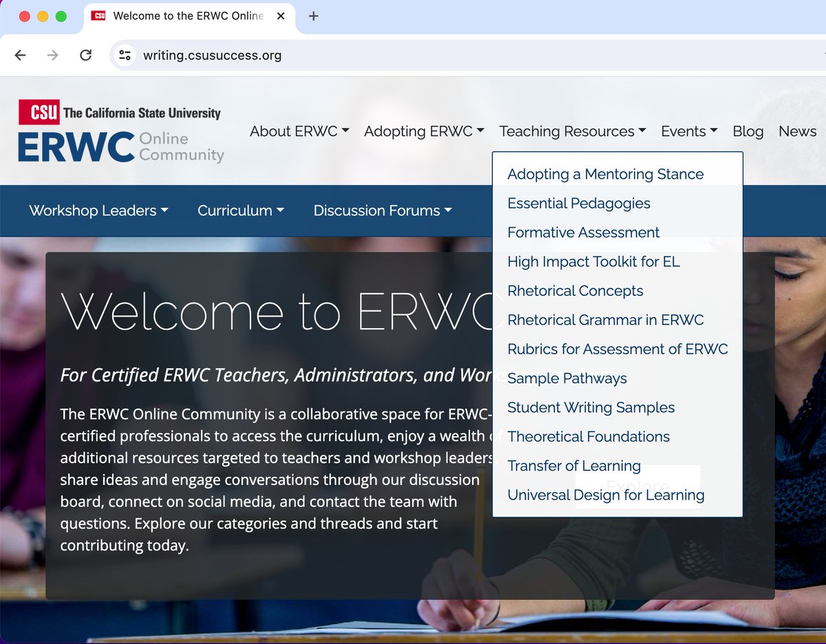This screenshot has width=826, height=644.
Task: Choose Formative Assessment from the menu
Action: coord(584,233)
